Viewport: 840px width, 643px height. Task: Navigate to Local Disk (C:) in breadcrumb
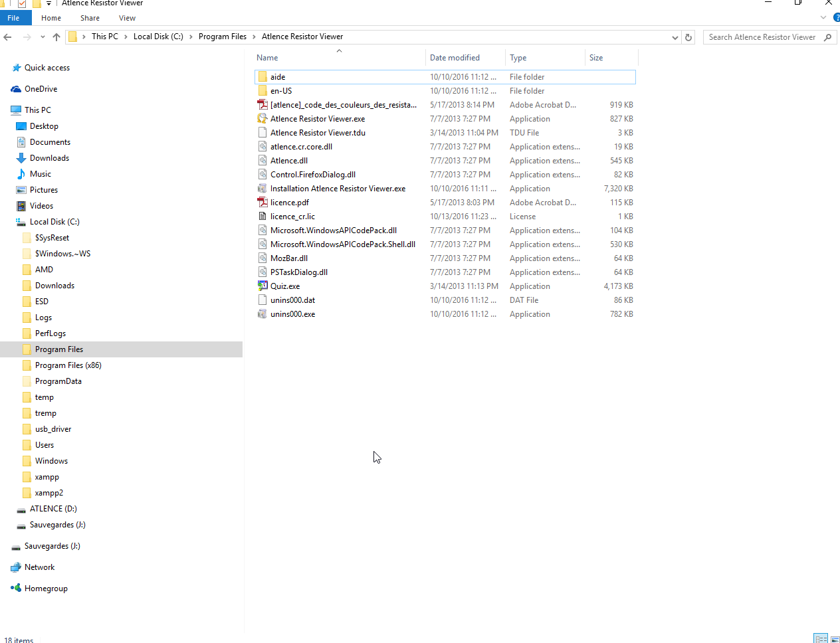point(158,37)
